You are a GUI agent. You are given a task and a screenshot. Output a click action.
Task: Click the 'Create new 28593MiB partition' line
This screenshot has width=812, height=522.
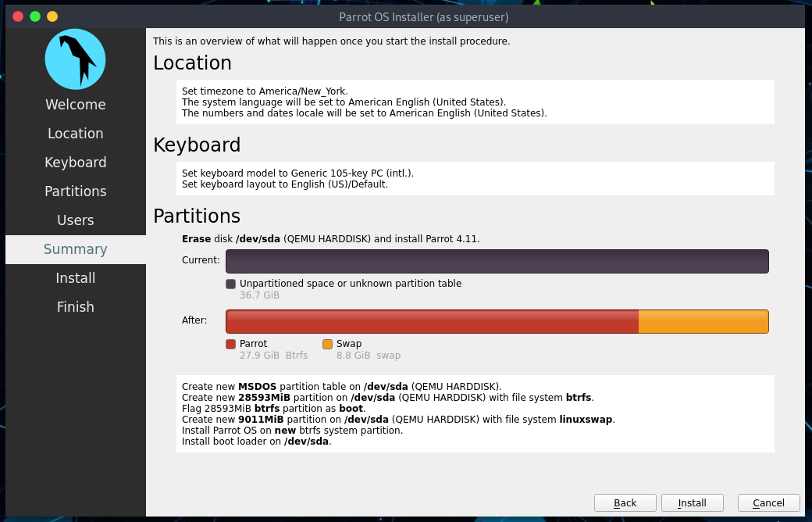pos(388,398)
